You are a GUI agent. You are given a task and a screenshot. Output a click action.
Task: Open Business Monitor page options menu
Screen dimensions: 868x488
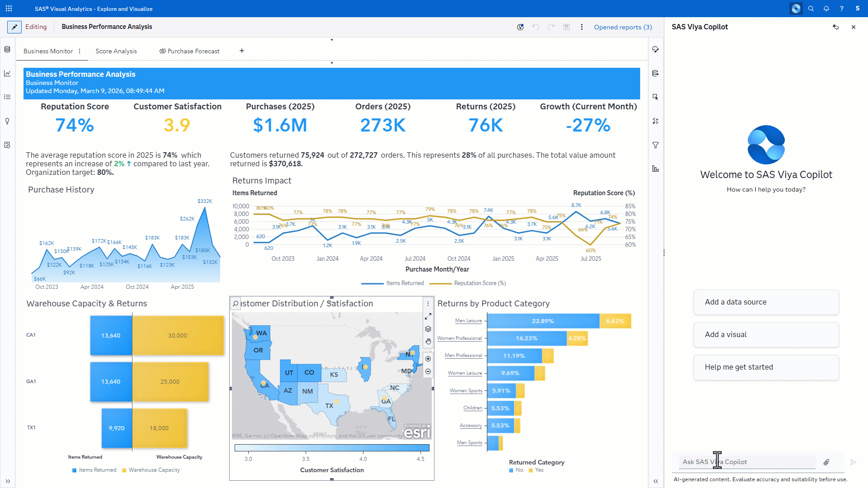[x=80, y=51]
